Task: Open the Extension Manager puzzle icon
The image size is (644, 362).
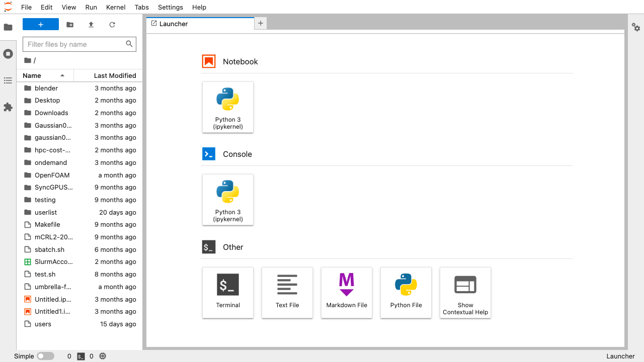Action: coord(8,107)
